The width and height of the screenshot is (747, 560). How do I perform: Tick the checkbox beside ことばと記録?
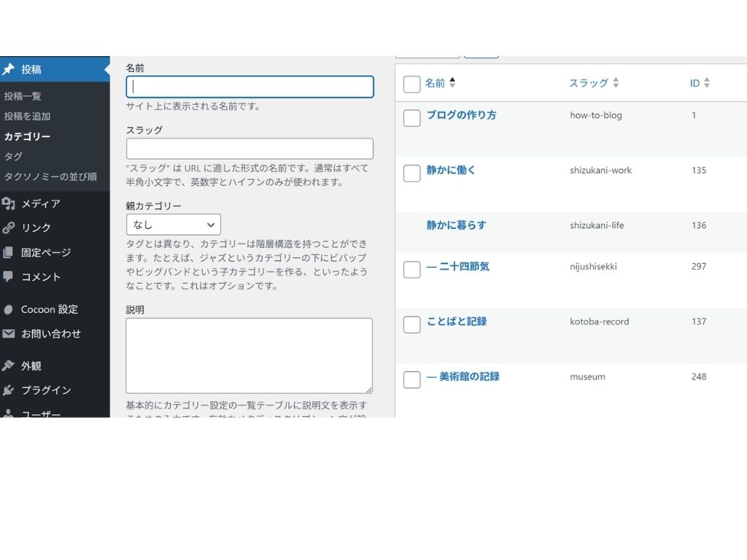point(411,324)
